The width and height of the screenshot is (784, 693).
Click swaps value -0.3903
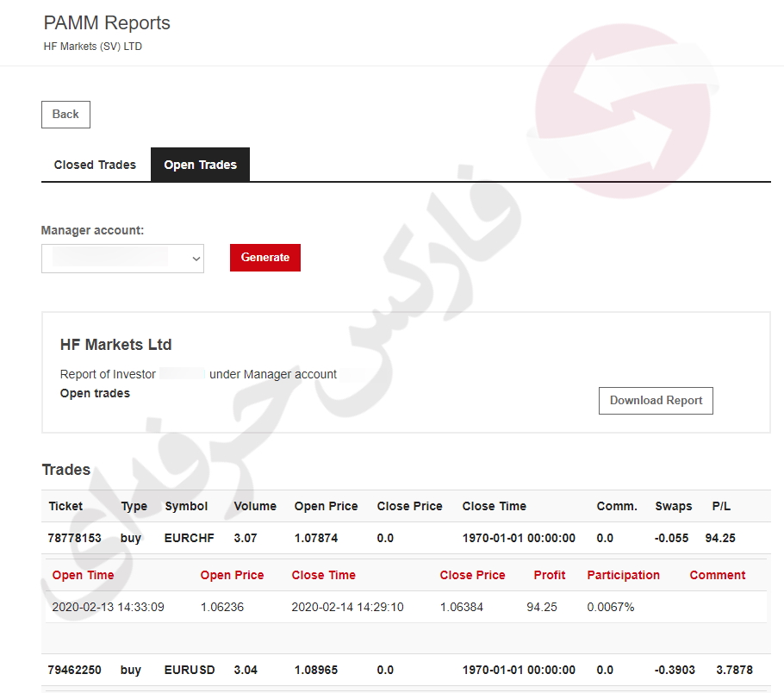[675, 670]
